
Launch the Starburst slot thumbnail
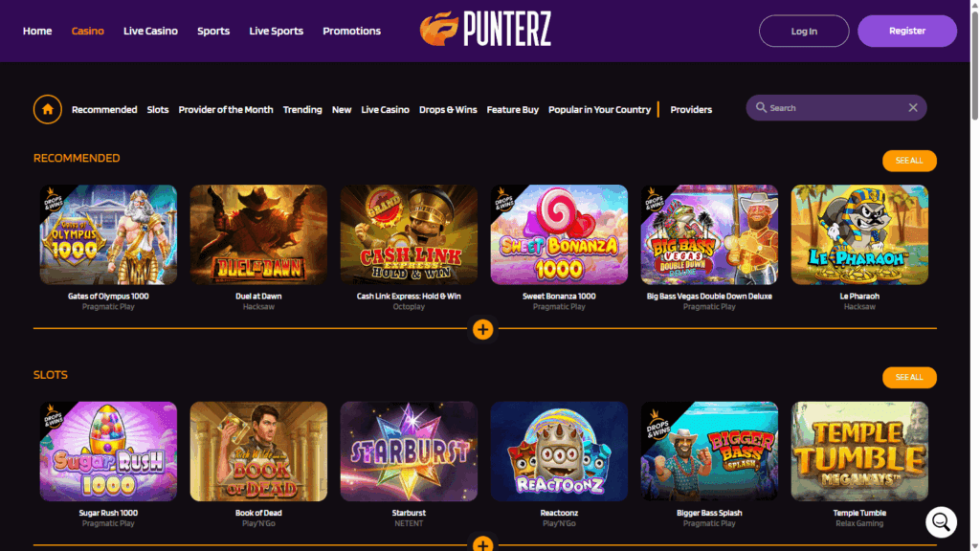[x=409, y=452]
